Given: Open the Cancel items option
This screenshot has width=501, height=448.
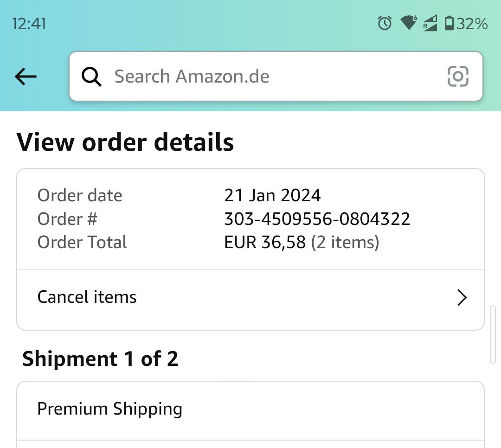Looking at the screenshot, I should tap(87, 297).
